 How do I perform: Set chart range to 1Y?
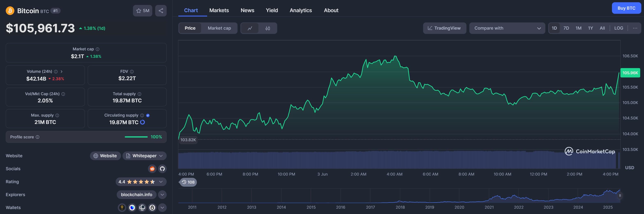pyautogui.click(x=590, y=28)
